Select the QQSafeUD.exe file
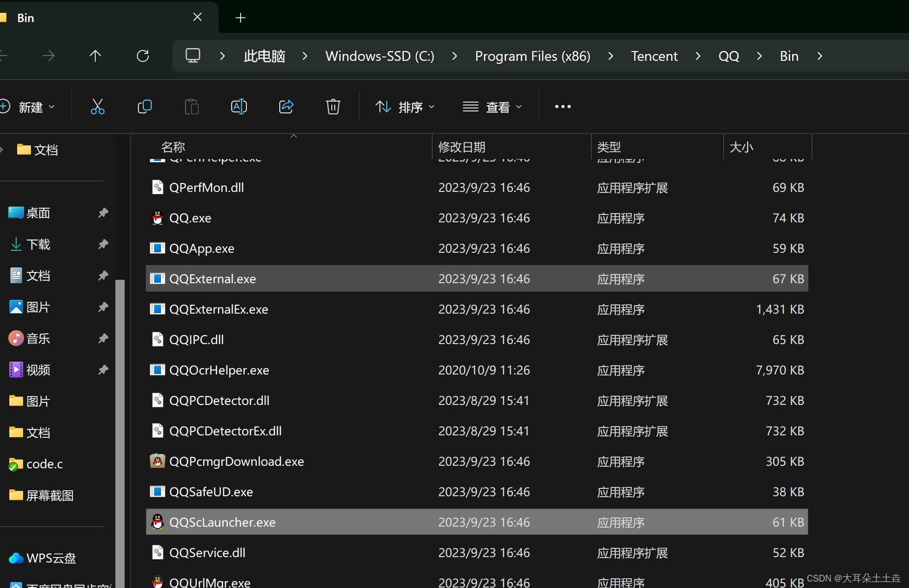This screenshot has height=588, width=909. pyautogui.click(x=477, y=491)
